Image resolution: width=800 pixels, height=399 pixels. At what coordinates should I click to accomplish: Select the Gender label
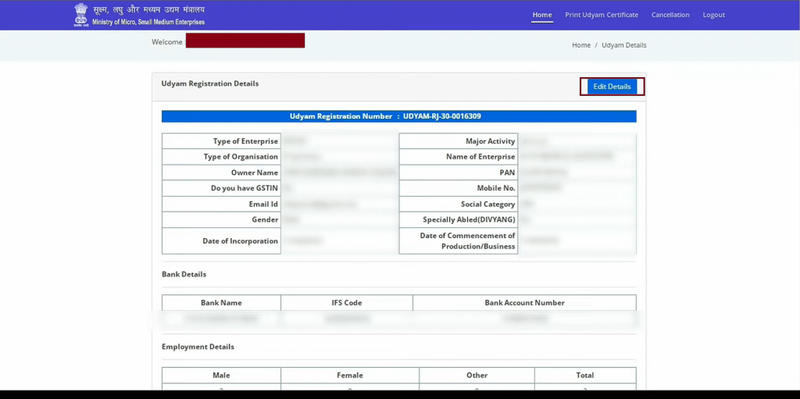coord(265,219)
